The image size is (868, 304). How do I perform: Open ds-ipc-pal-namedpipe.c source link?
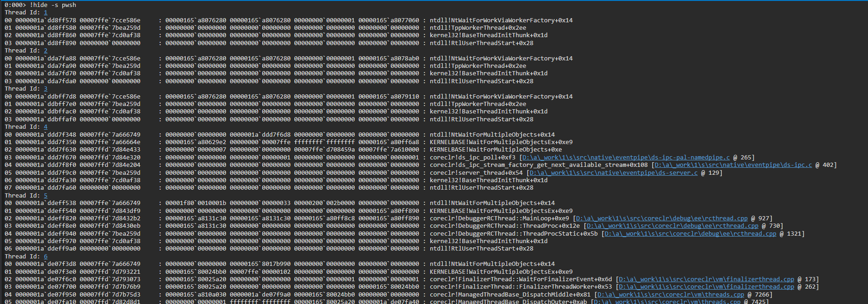626,158
